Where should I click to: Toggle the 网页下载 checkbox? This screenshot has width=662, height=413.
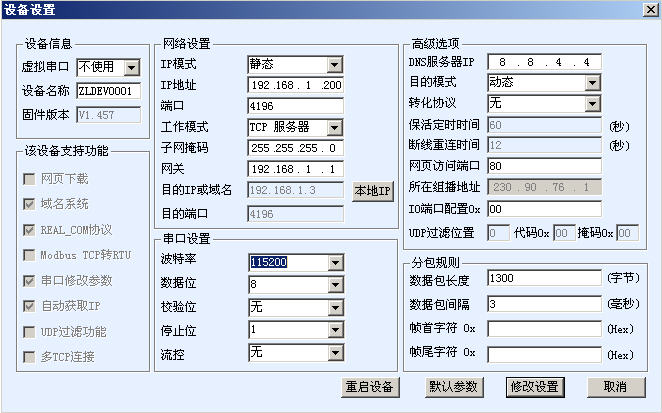coord(28,179)
